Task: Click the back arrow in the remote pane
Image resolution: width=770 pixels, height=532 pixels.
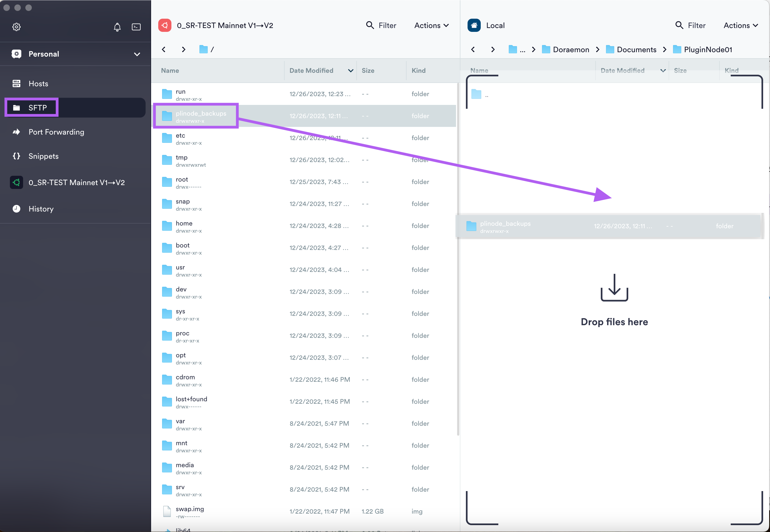Action: 164,49
